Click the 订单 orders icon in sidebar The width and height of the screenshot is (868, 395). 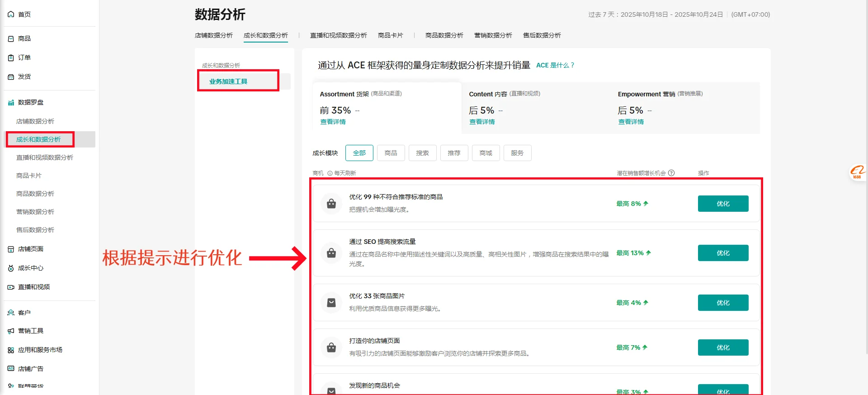coord(11,58)
